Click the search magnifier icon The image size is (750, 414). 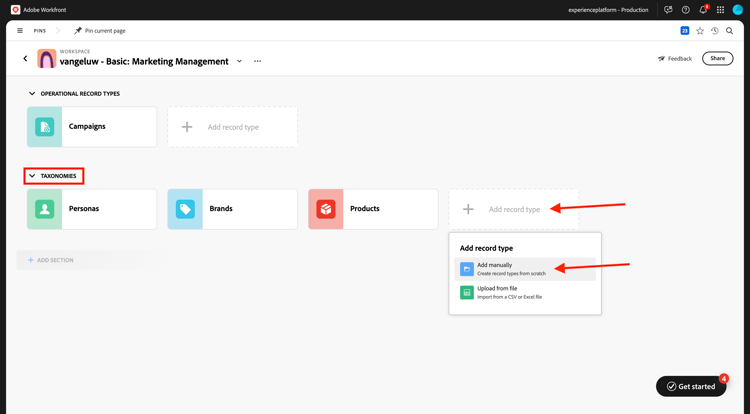729,31
